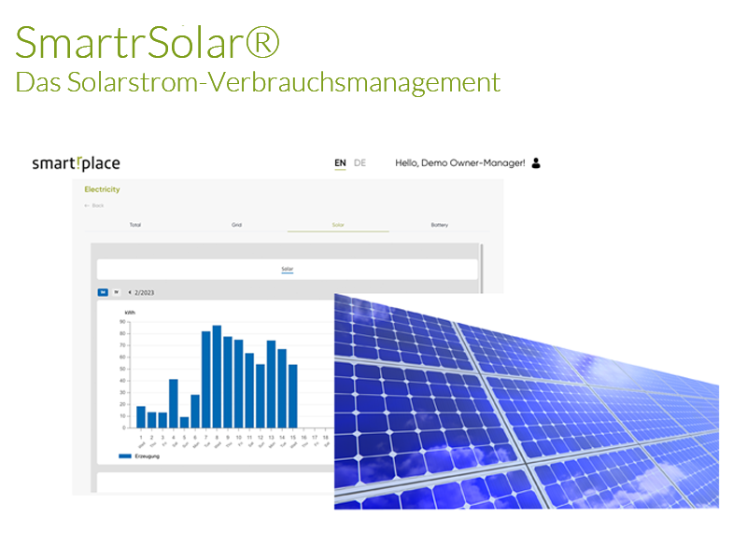Open the Grid tab
Image resolution: width=747 pixels, height=560 pixels.
[x=237, y=225]
